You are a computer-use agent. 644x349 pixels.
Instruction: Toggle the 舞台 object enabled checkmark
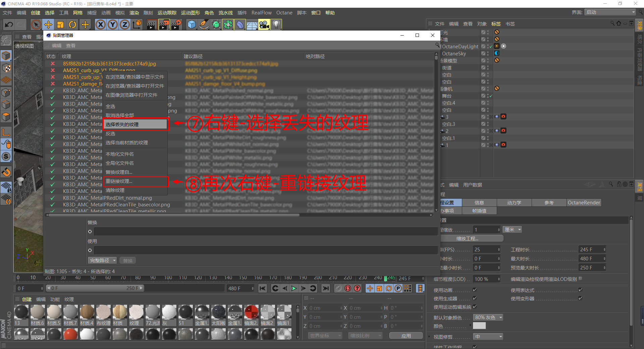(x=491, y=96)
